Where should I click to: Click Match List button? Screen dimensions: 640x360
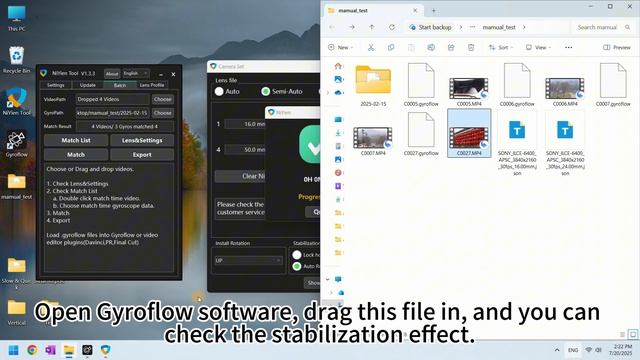tap(76, 140)
